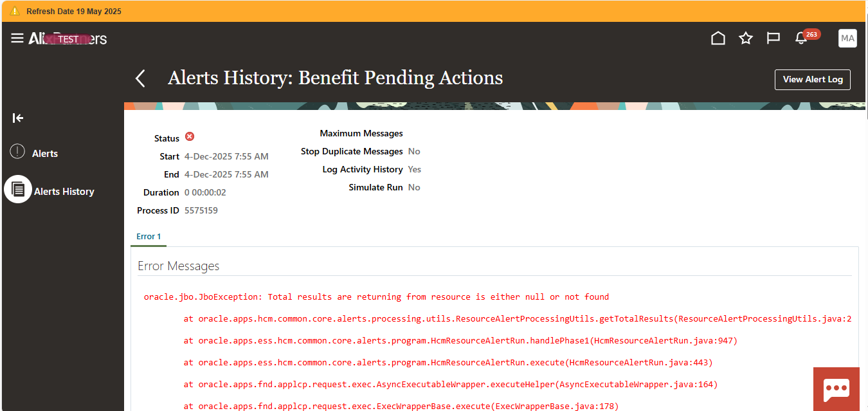Click the ExecWrapperBase.execute stack trace line
868x411 pixels.
[x=401, y=406]
